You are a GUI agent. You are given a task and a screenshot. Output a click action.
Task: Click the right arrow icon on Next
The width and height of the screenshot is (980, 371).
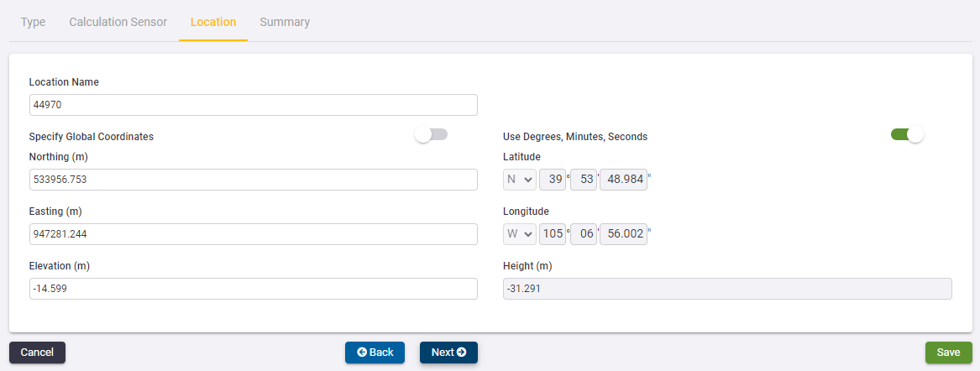coord(462,353)
